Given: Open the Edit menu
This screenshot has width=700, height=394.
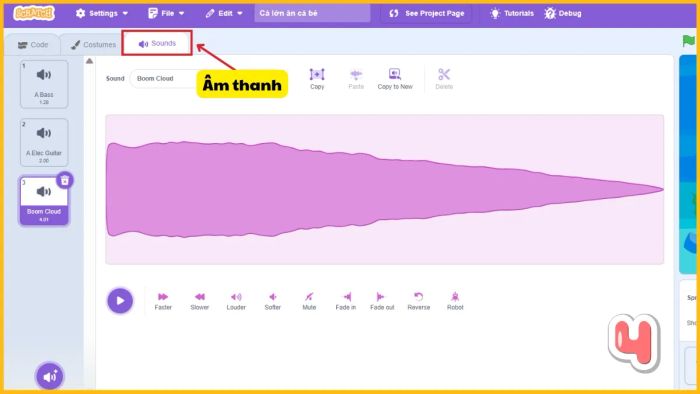Looking at the screenshot, I should [224, 13].
